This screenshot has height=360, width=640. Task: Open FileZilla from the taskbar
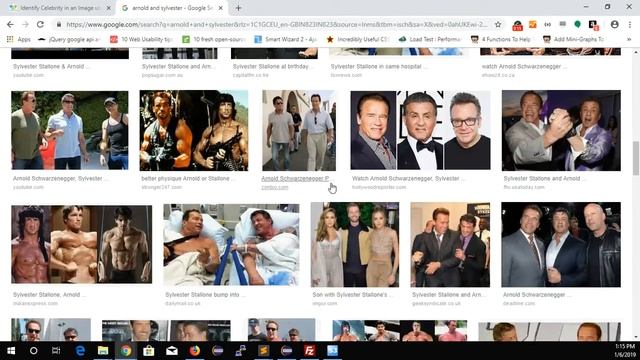point(309,351)
